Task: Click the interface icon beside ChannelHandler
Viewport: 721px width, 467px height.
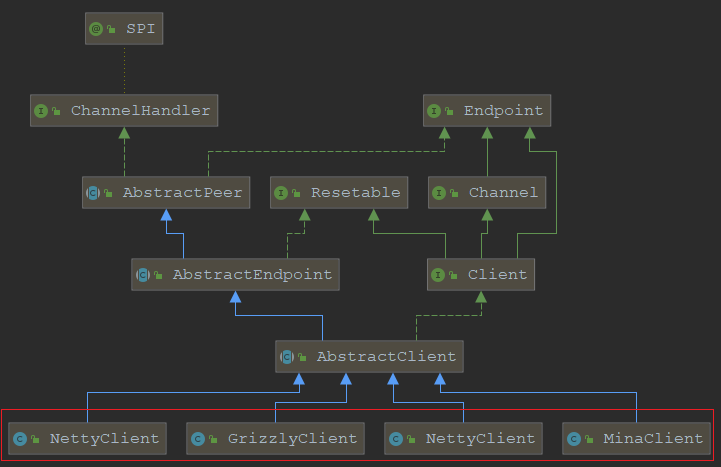Action: pyautogui.click(x=41, y=111)
